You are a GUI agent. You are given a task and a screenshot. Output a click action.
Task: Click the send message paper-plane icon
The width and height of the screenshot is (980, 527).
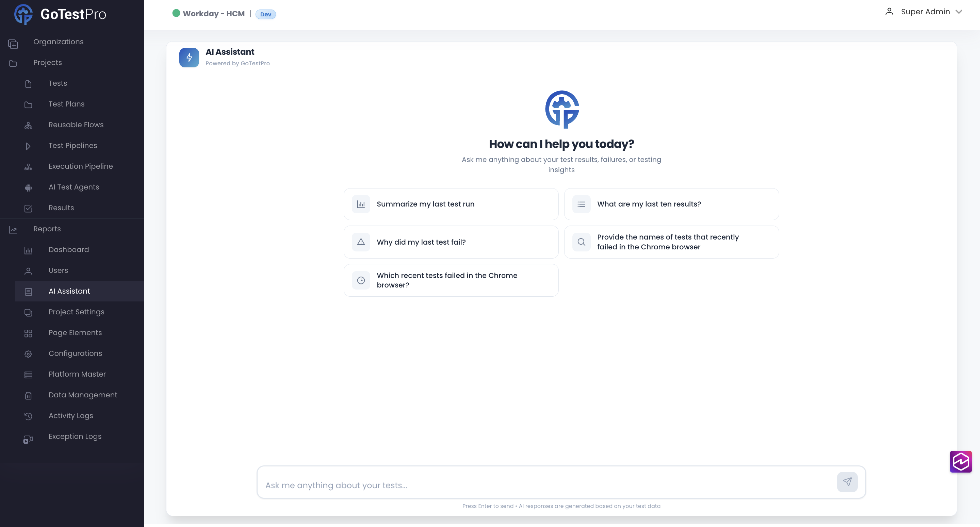(x=847, y=482)
